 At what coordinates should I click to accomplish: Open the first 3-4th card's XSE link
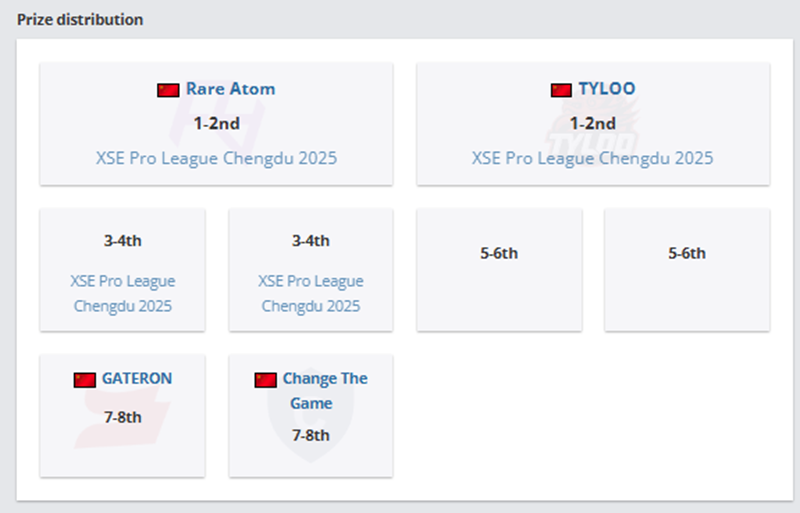click(x=122, y=294)
